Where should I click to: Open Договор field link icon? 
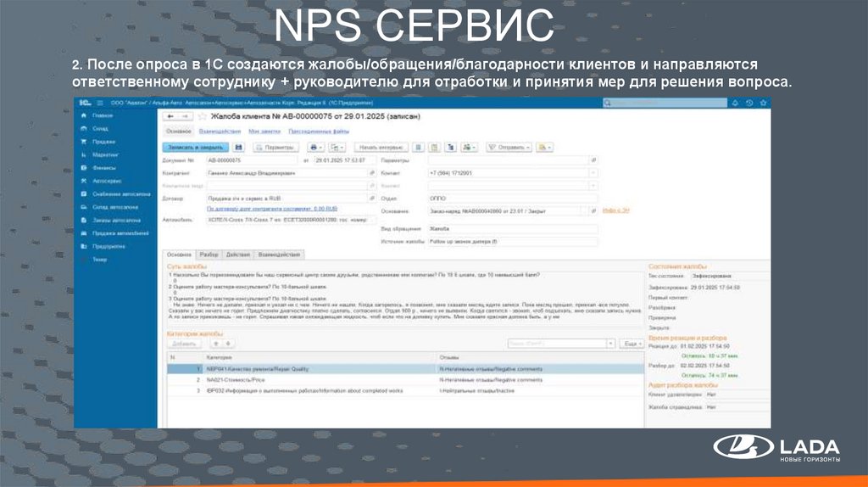click(x=372, y=199)
